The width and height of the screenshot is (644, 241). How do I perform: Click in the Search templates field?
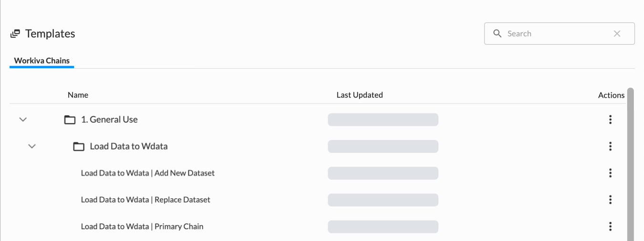click(x=556, y=33)
